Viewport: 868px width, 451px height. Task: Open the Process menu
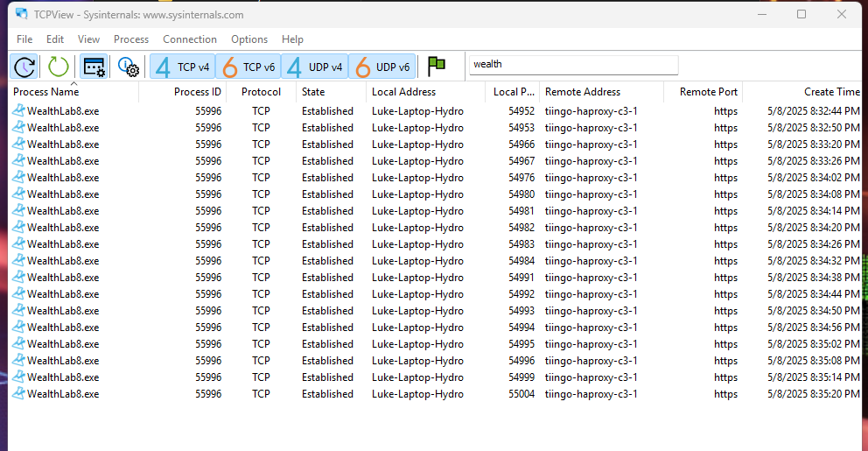[x=131, y=39]
